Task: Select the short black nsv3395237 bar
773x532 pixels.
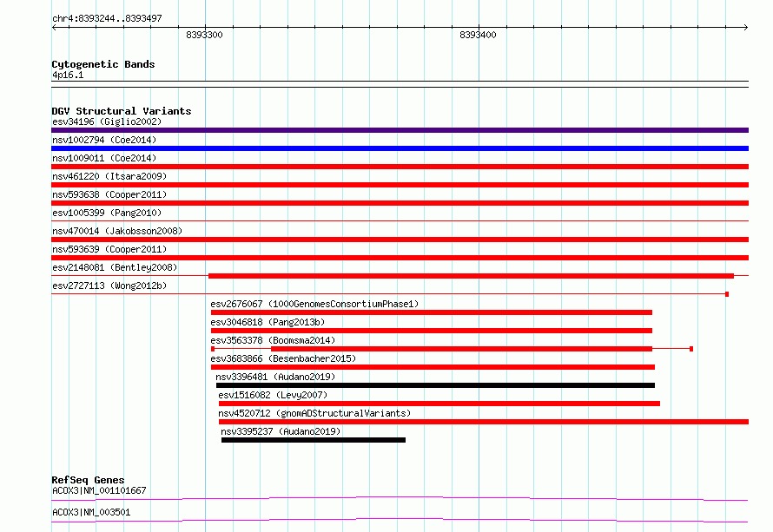Action: (x=314, y=440)
